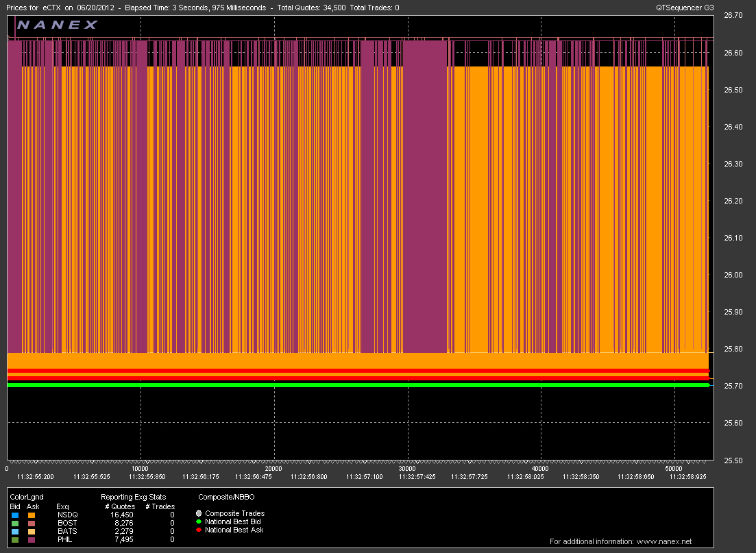The width and height of the screenshot is (756, 553).
Task: Select the 'Composite Trades' legend label
Action: [x=235, y=513]
